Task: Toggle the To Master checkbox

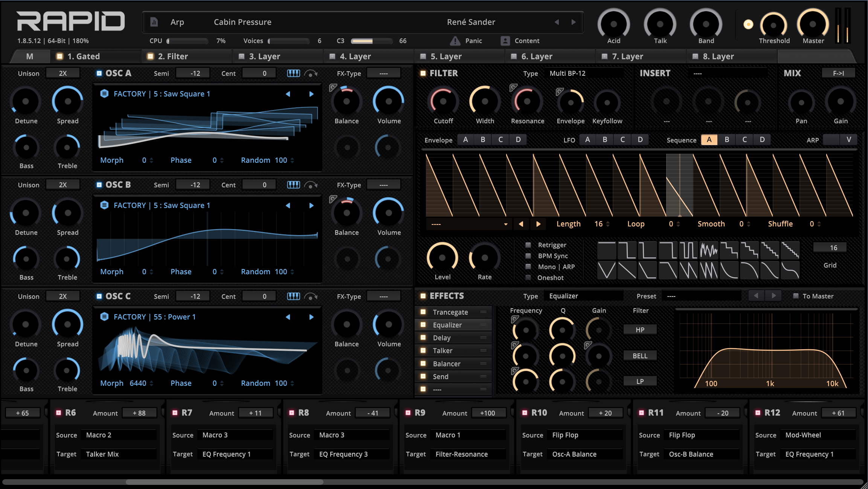Action: 796,296
